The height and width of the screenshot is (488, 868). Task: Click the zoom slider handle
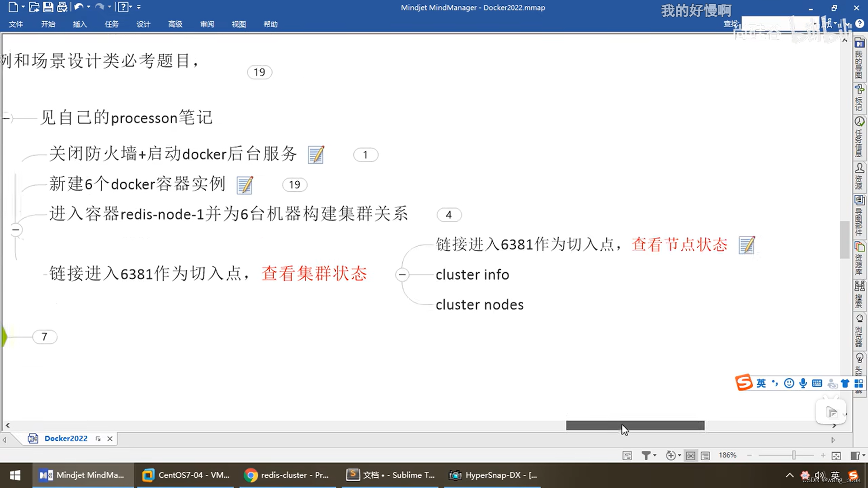(793, 455)
